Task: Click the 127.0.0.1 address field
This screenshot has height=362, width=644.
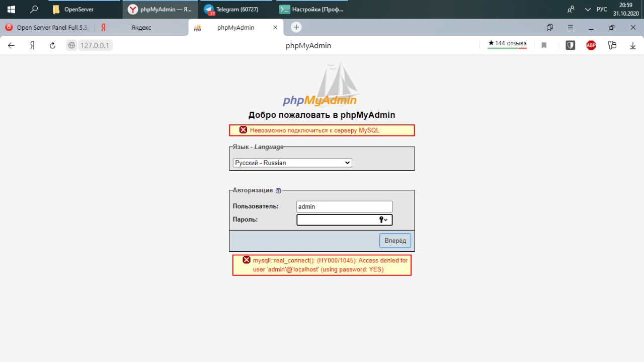Action: (95, 45)
